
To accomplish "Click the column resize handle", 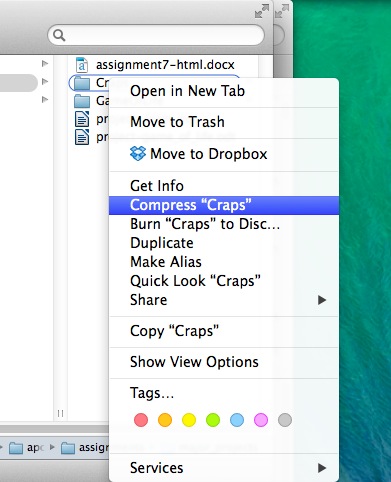I will coord(60,413).
